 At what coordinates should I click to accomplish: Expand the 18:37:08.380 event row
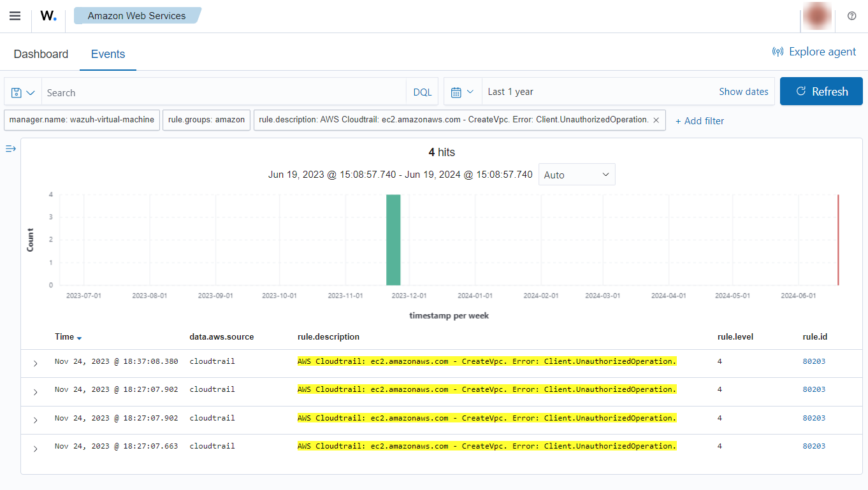[x=35, y=363]
